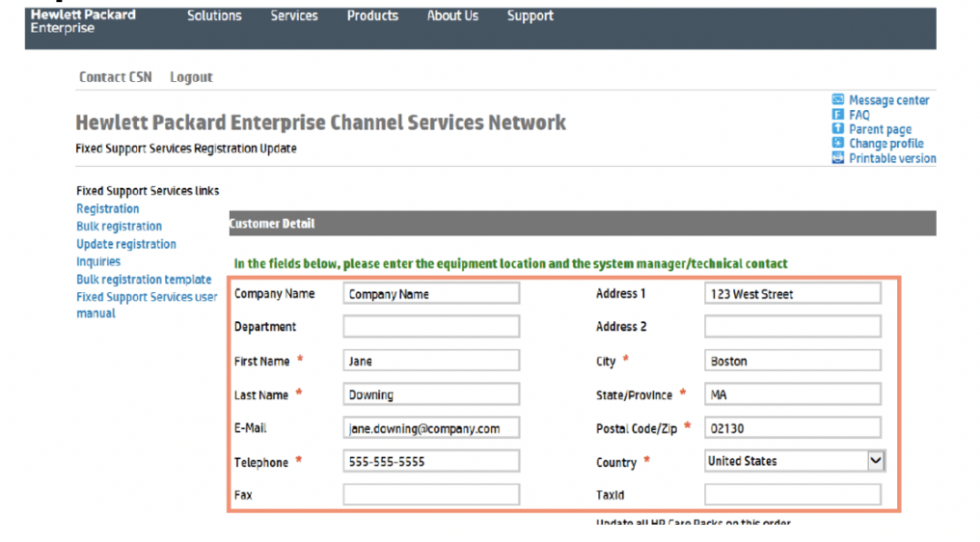The height and width of the screenshot is (542, 980).
Task: Focus the empty TaxId field
Action: [x=793, y=495]
